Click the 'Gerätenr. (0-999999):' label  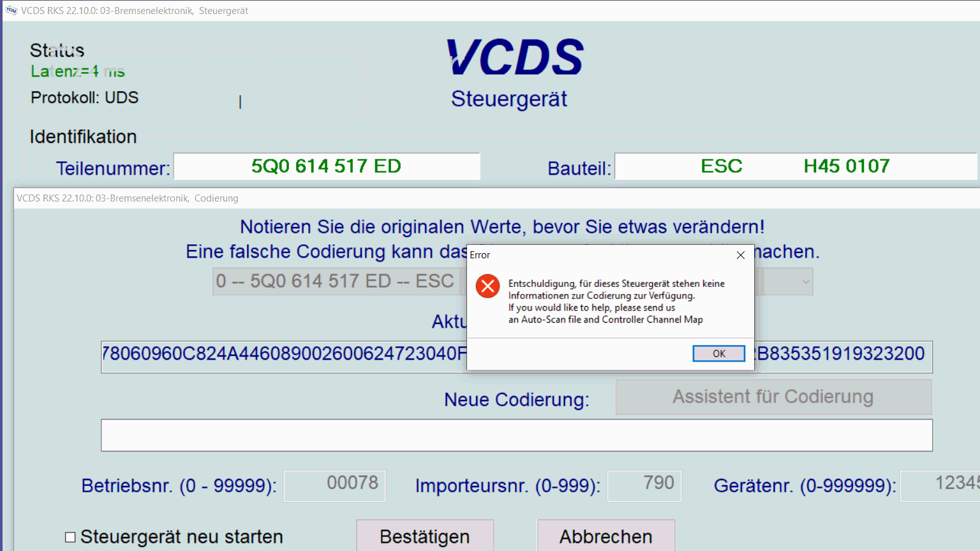(805, 486)
